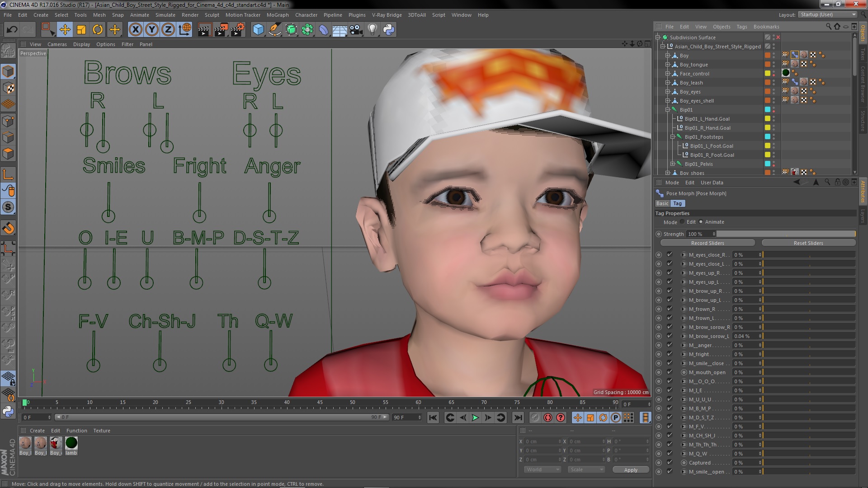The height and width of the screenshot is (488, 868).
Task: Toggle X axis lock
Action: point(135,30)
